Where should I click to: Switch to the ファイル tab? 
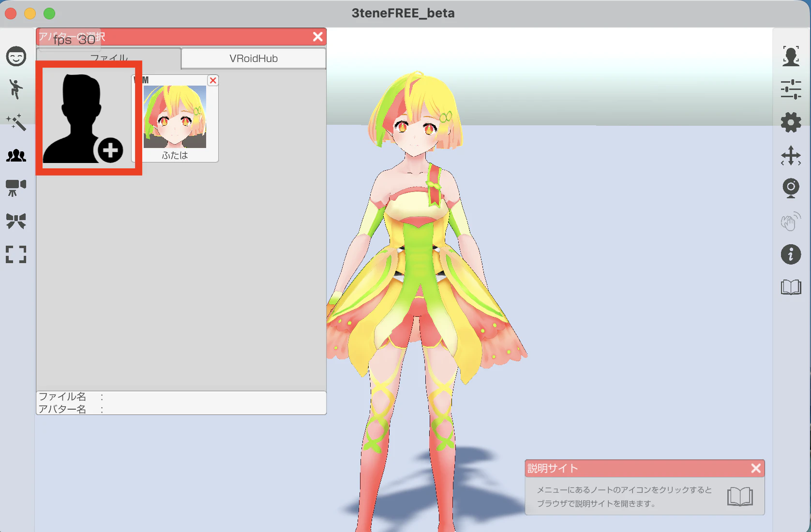pos(109,59)
